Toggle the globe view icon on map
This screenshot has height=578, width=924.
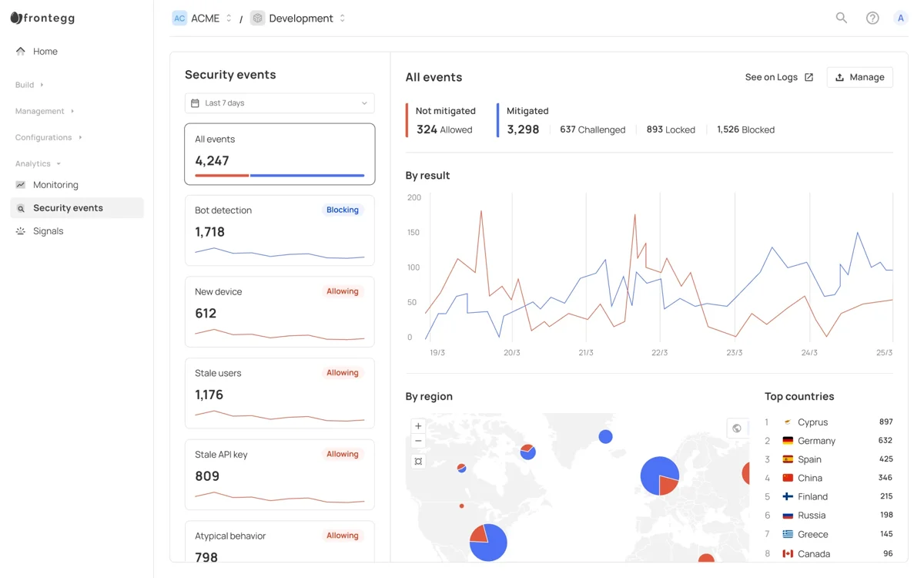pos(737,428)
